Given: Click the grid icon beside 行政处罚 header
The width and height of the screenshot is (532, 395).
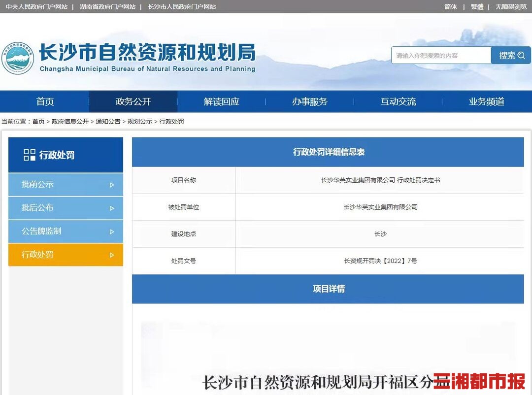Looking at the screenshot, I should 30,155.
